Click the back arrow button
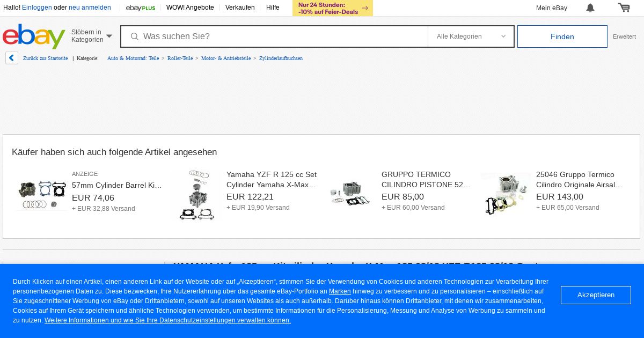The width and height of the screenshot is (644, 338). [x=12, y=58]
